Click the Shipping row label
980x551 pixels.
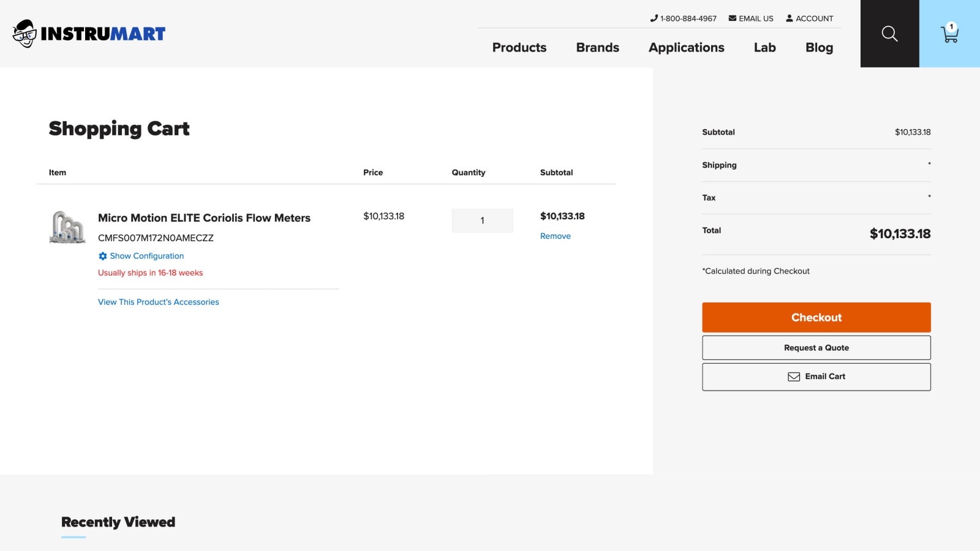tap(720, 165)
